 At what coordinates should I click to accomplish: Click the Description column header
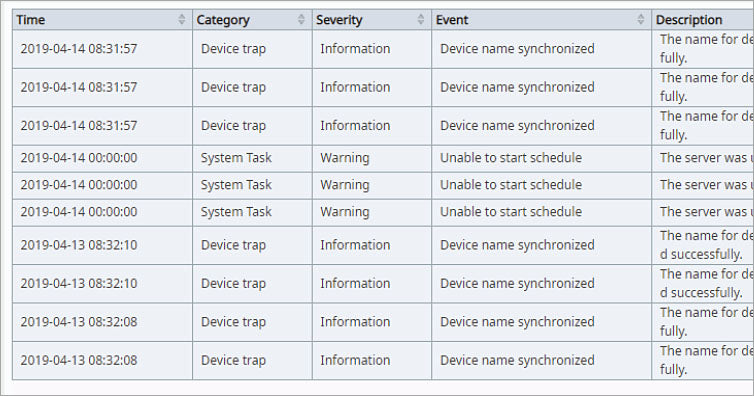pyautogui.click(x=703, y=20)
